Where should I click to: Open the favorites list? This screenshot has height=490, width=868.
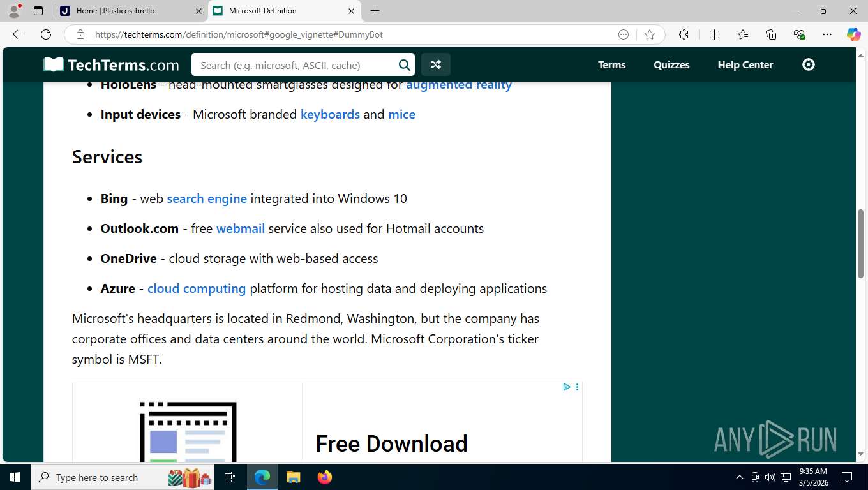tap(743, 34)
